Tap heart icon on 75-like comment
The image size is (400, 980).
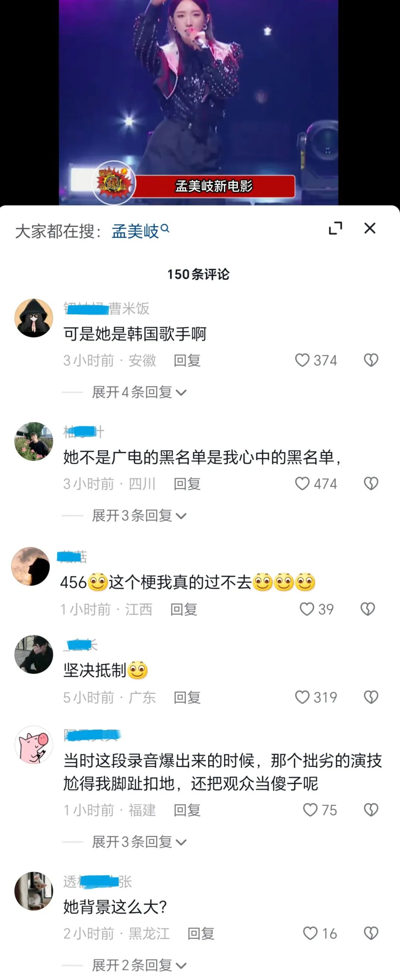point(310,810)
